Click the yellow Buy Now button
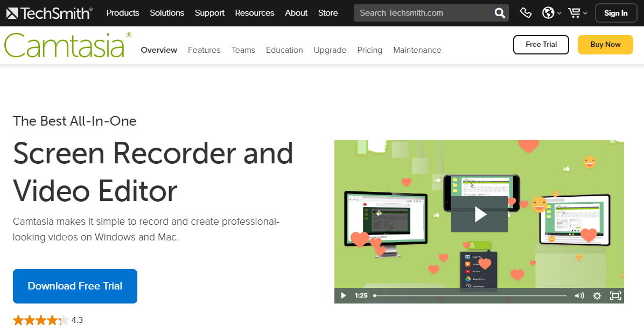 point(605,45)
